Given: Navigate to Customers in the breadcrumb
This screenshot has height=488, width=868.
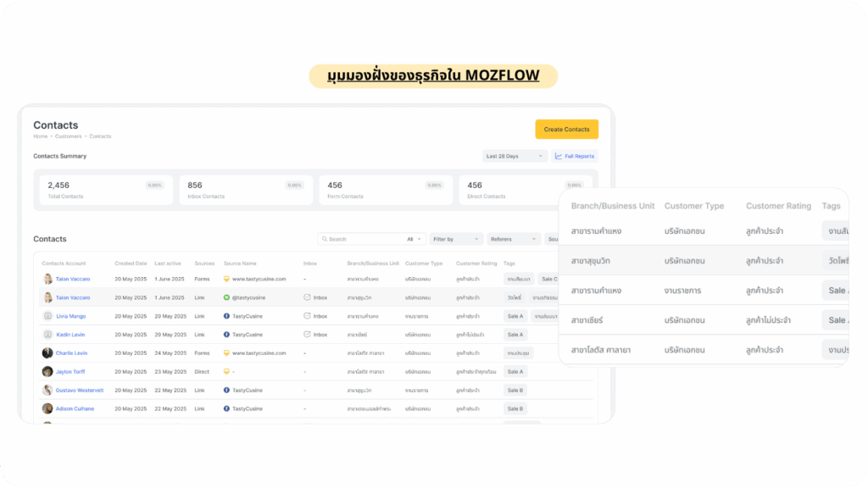Looking at the screenshot, I should tap(68, 136).
